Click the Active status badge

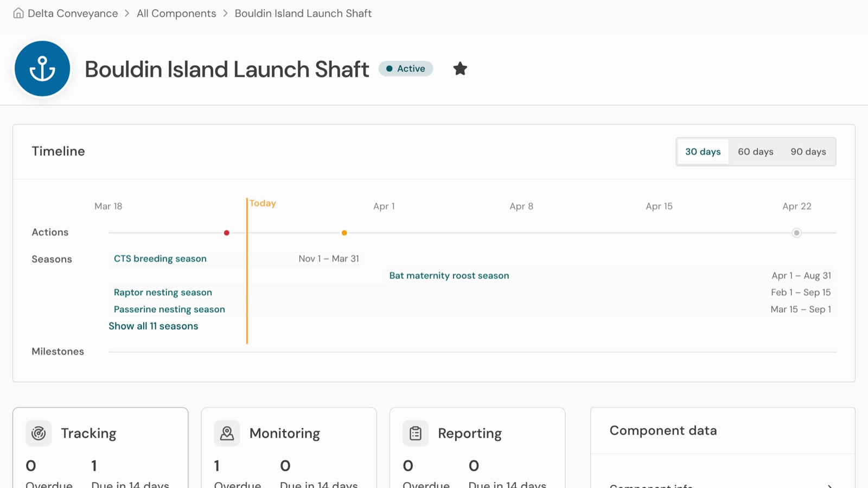(406, 68)
